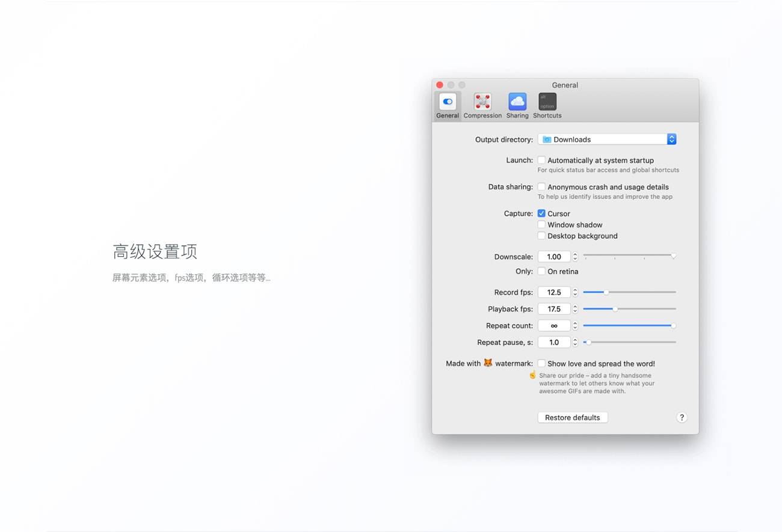Click the Downscale value field
This screenshot has height=532, width=782.
pos(554,257)
